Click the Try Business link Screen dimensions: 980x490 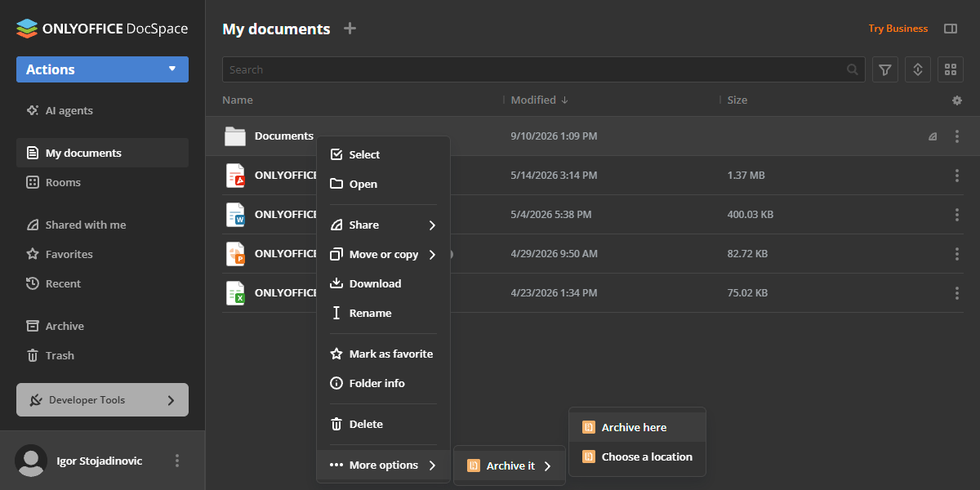pyautogui.click(x=898, y=29)
